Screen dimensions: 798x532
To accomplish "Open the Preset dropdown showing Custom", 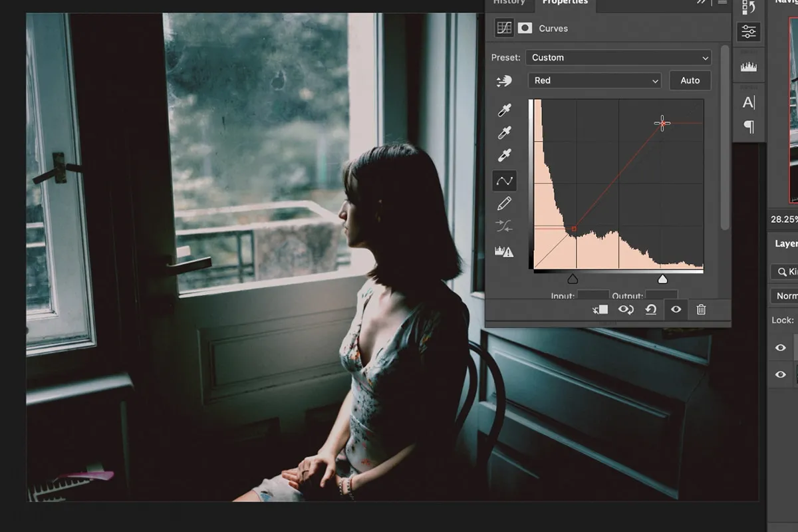I will coord(618,58).
